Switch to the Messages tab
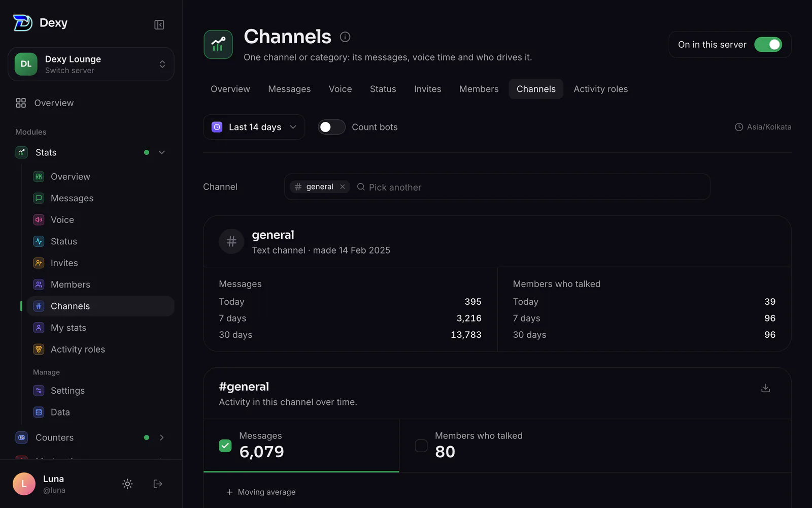Image resolution: width=812 pixels, height=508 pixels. click(x=289, y=89)
